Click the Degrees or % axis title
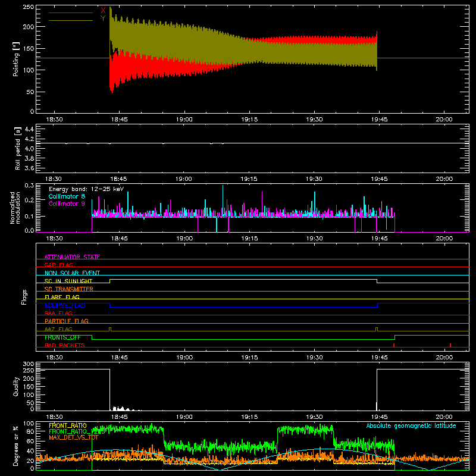 coord(16,446)
